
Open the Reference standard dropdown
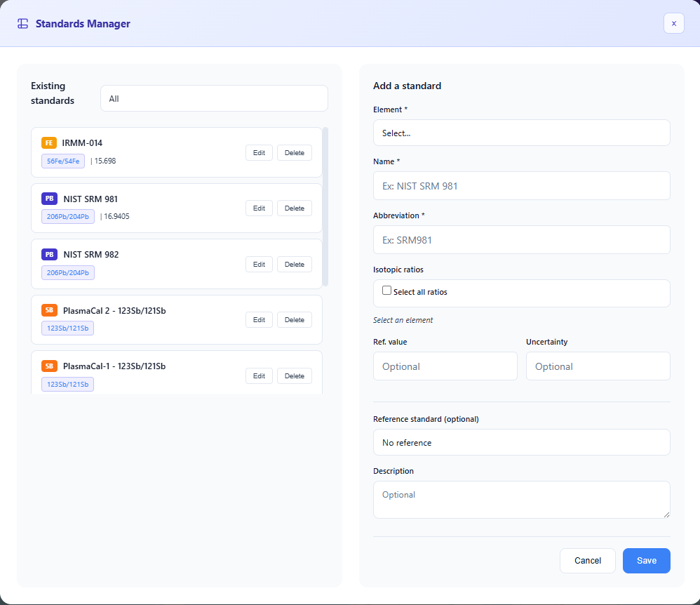521,442
